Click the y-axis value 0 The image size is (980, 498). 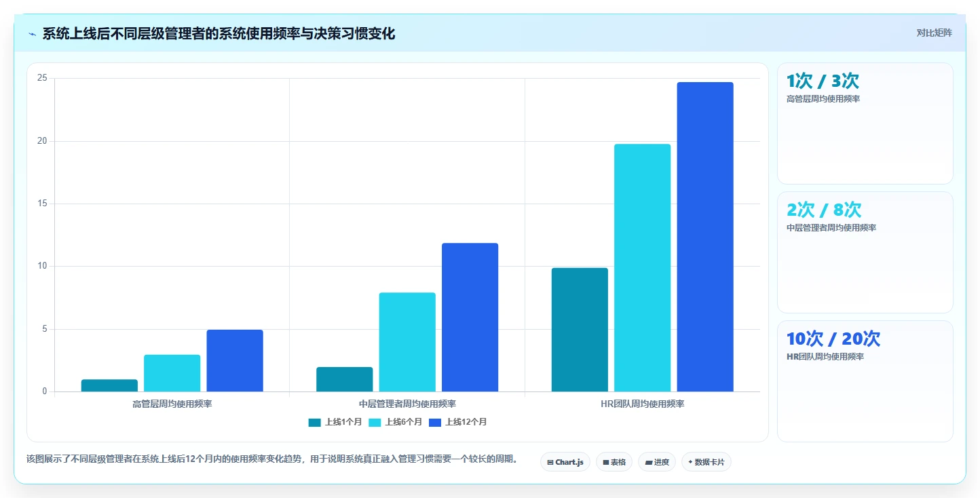[x=44, y=391]
